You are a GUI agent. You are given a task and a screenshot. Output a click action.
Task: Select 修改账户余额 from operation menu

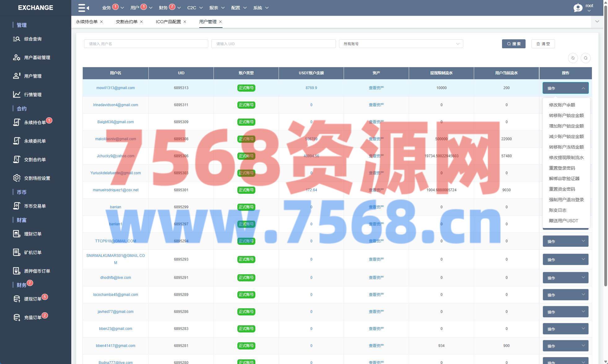(x=562, y=105)
